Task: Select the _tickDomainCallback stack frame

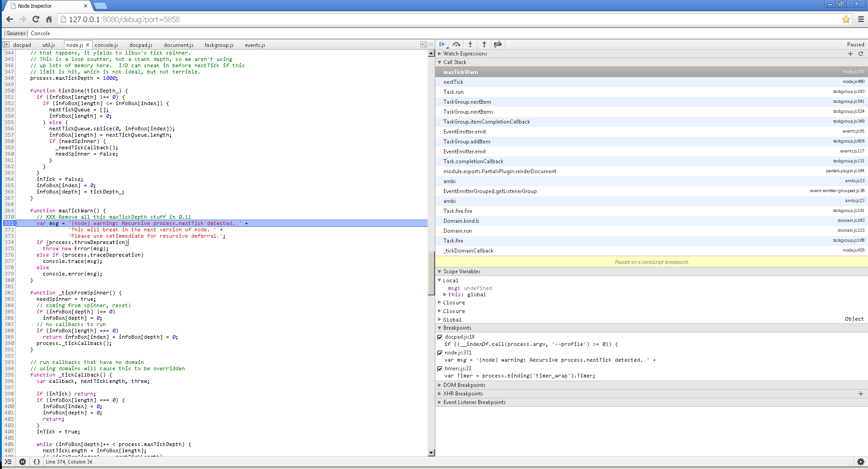Action: coord(651,251)
